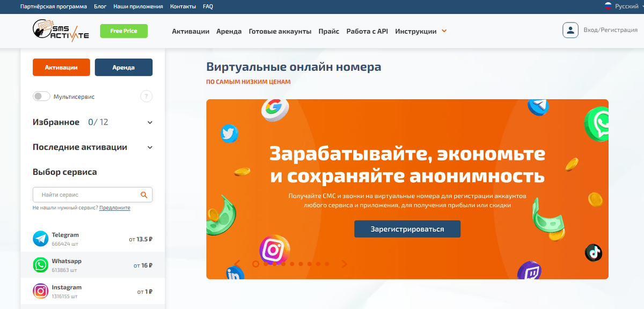
Task: Toggle the Мультисервис switch
Action: tap(41, 97)
